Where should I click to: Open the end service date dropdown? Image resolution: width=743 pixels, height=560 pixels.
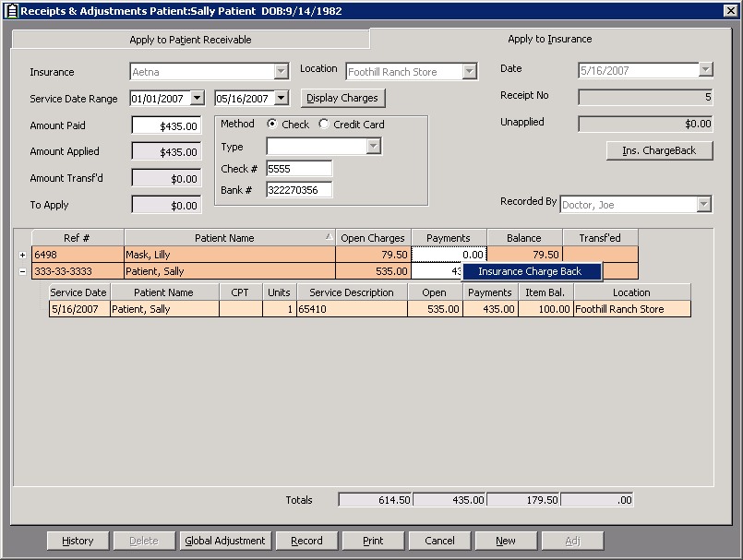click(282, 99)
